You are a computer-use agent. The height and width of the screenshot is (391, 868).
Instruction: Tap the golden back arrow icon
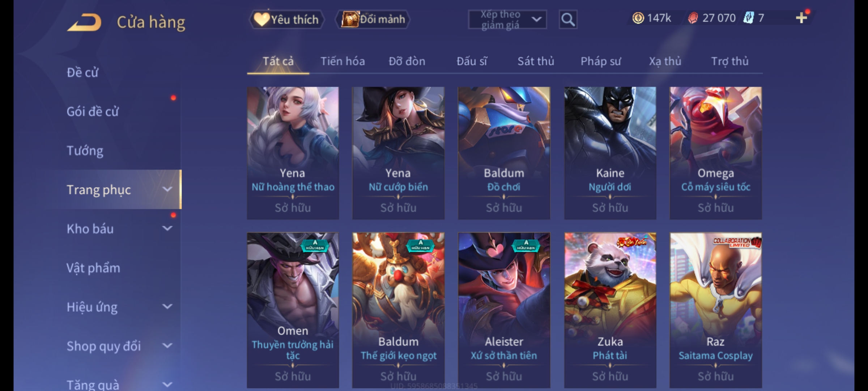pyautogui.click(x=84, y=22)
